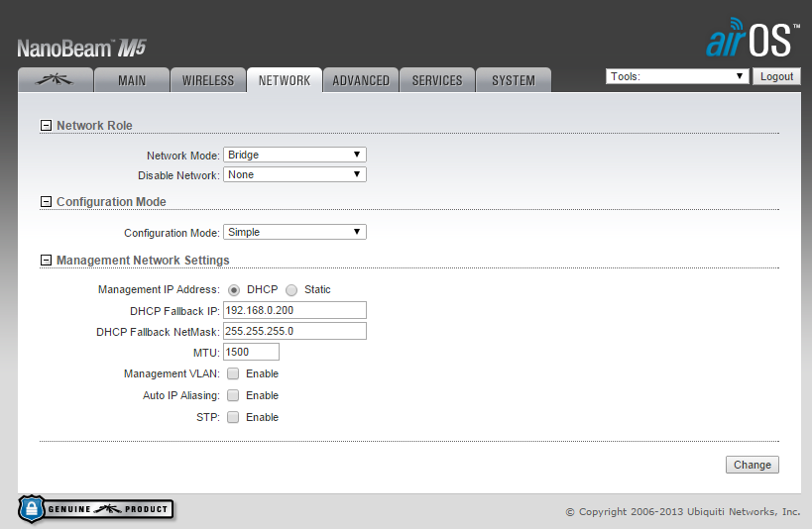Collapse the Management Network Settings section
This screenshot has height=529, width=812.
point(46,261)
